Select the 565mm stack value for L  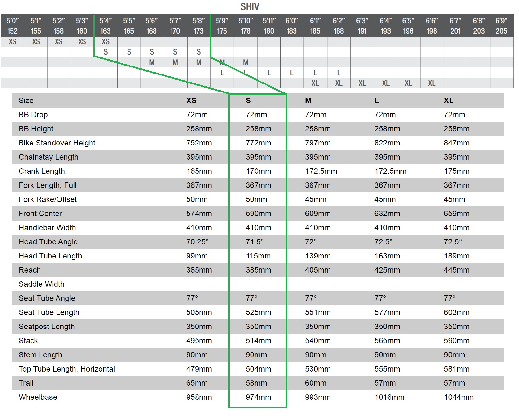(x=387, y=341)
